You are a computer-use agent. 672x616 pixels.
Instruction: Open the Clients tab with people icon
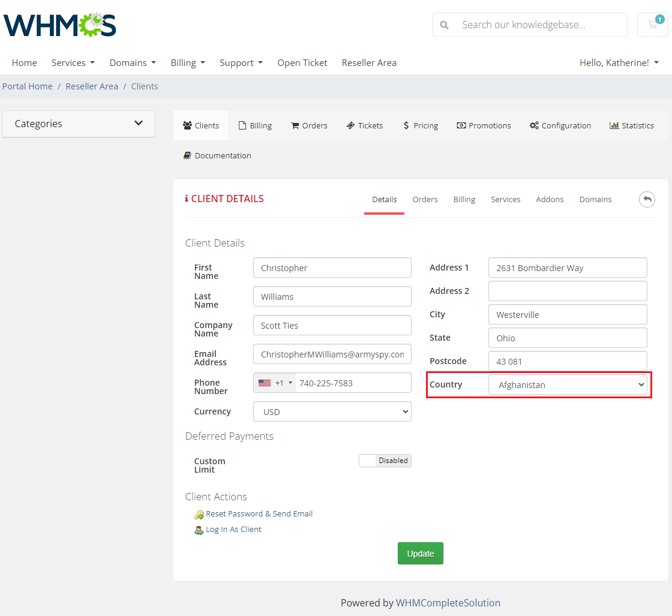coord(200,125)
